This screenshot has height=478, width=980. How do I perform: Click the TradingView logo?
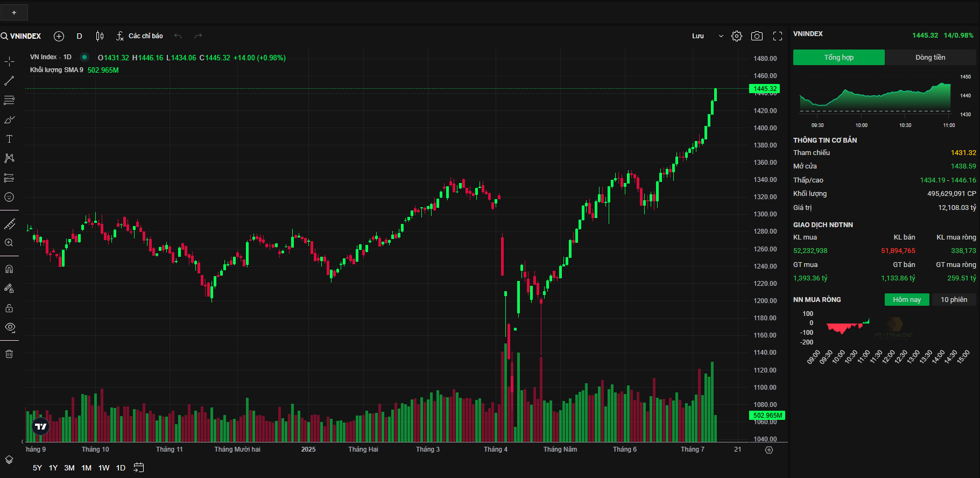(x=41, y=426)
